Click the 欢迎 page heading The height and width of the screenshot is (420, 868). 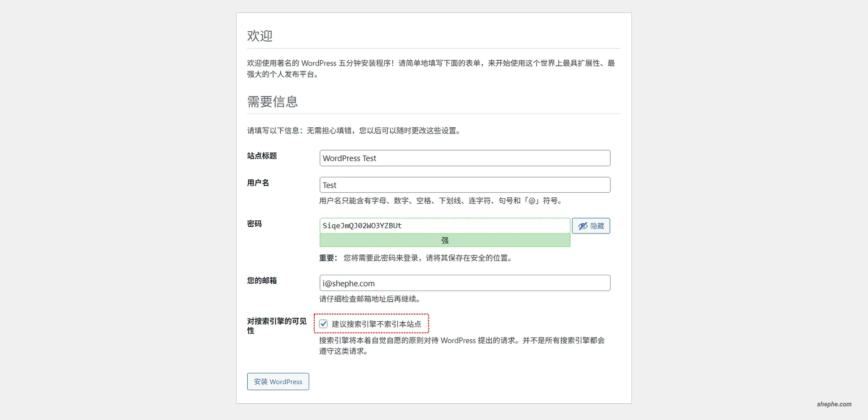(259, 36)
